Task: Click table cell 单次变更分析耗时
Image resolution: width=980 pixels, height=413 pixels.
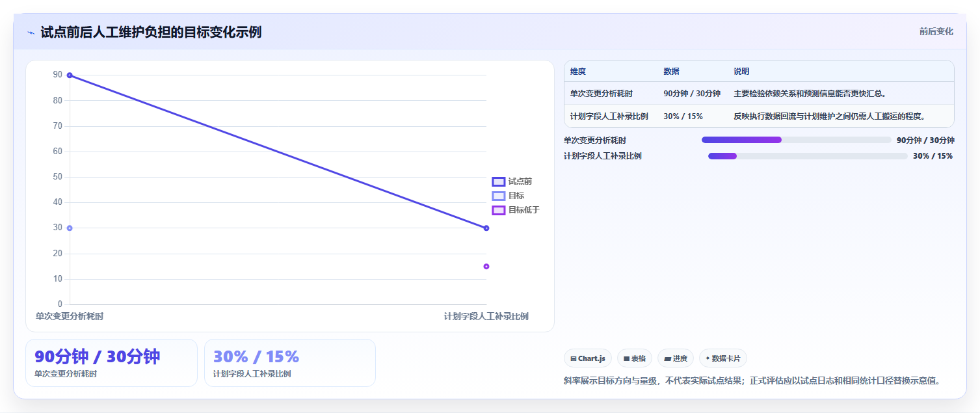Action: [602, 94]
